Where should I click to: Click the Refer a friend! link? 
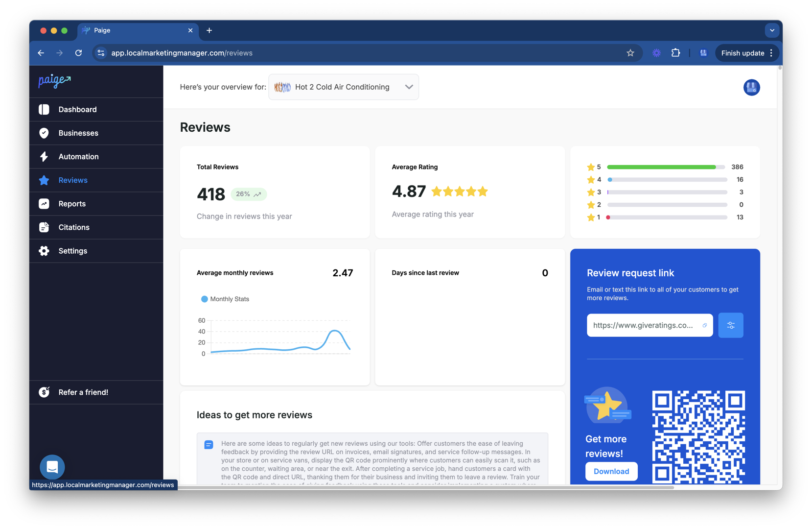[83, 392]
